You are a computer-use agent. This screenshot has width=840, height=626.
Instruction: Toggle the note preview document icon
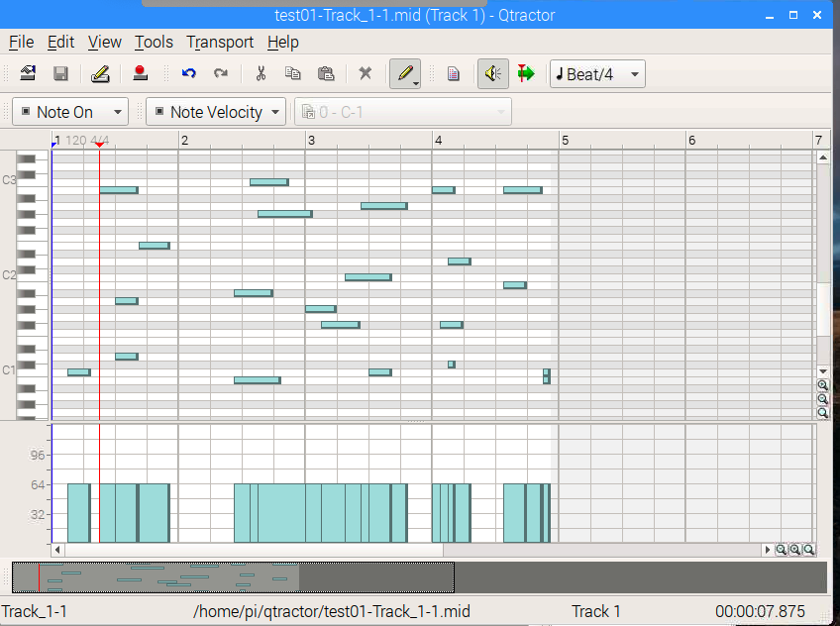point(454,73)
